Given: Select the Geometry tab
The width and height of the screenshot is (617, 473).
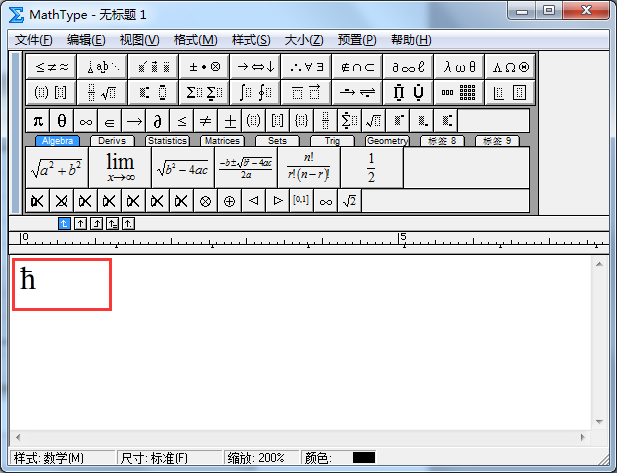Looking at the screenshot, I should [387, 141].
